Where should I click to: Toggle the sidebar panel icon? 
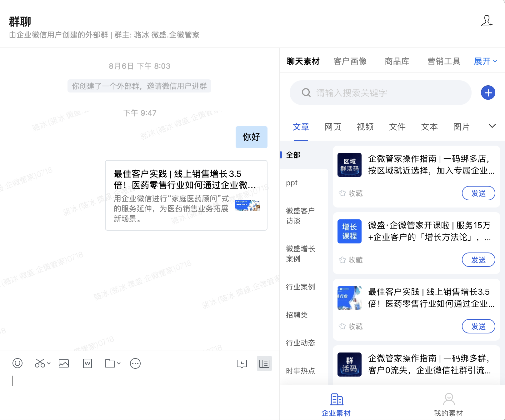(264, 363)
